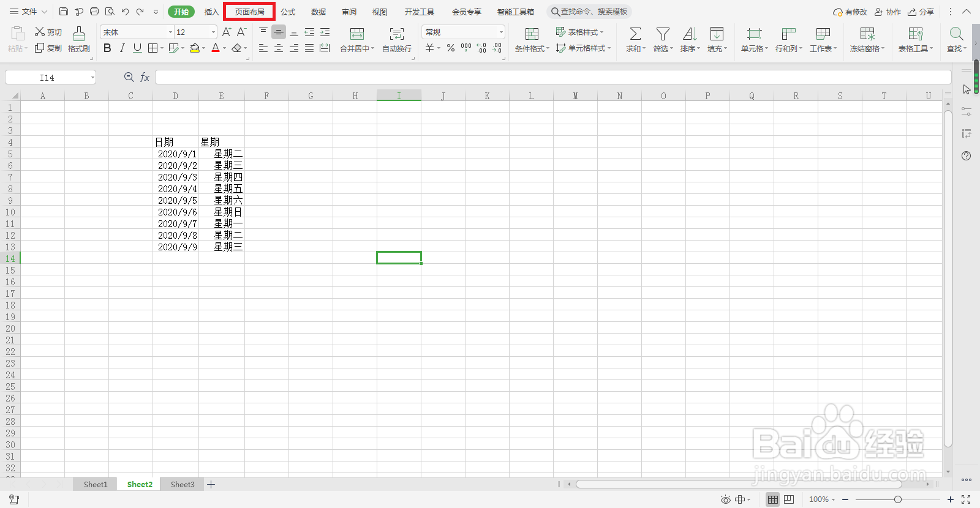
Task: Click the 分享 (Share) button
Action: click(921, 12)
